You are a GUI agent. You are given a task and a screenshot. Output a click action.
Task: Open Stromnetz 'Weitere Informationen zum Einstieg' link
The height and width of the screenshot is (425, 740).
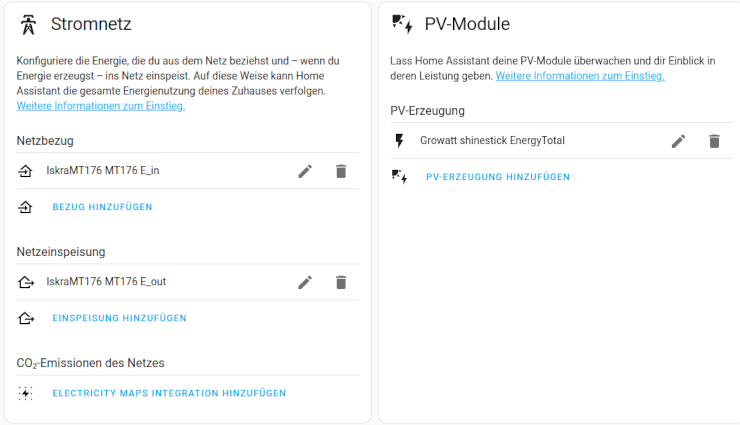101,106
